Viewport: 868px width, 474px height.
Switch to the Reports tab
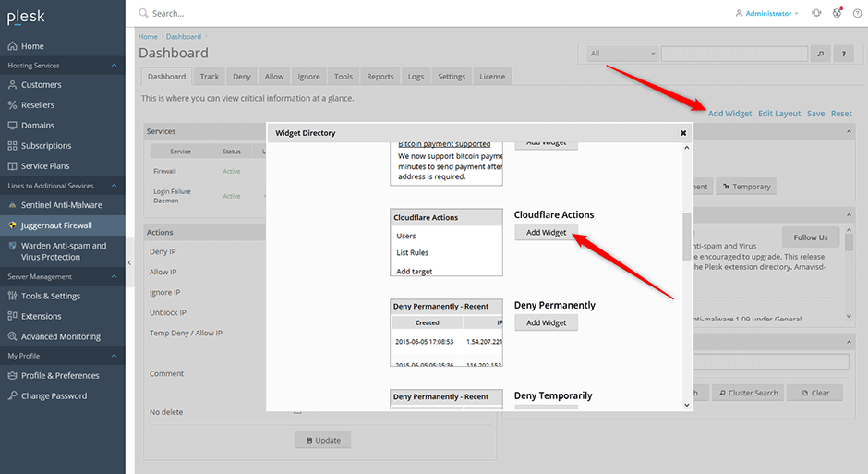(380, 77)
